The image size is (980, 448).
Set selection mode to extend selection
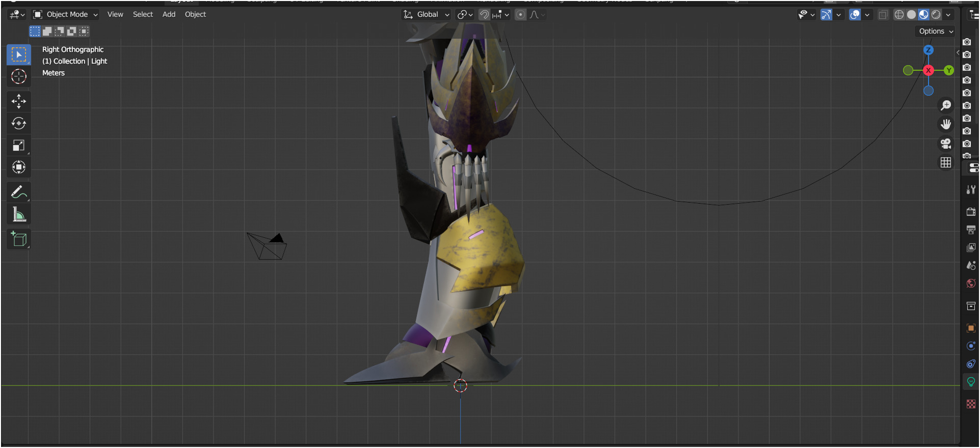pyautogui.click(x=47, y=31)
